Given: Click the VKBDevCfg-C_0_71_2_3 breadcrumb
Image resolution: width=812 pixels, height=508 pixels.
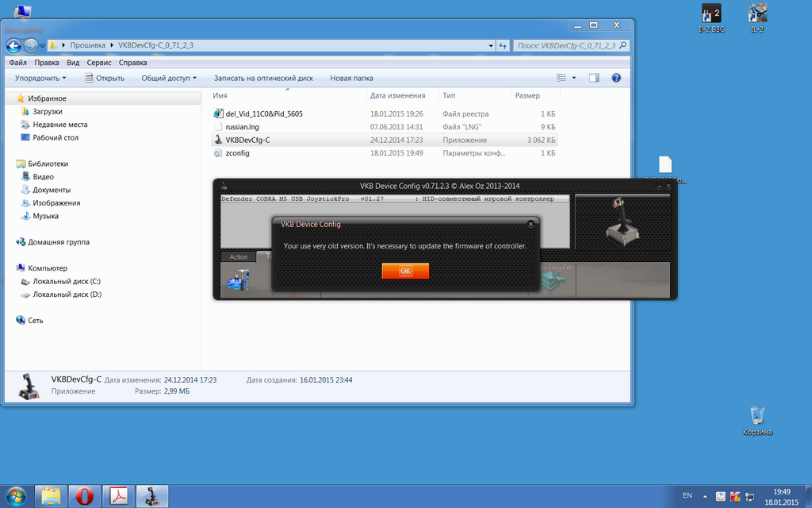Looking at the screenshot, I should tap(156, 45).
